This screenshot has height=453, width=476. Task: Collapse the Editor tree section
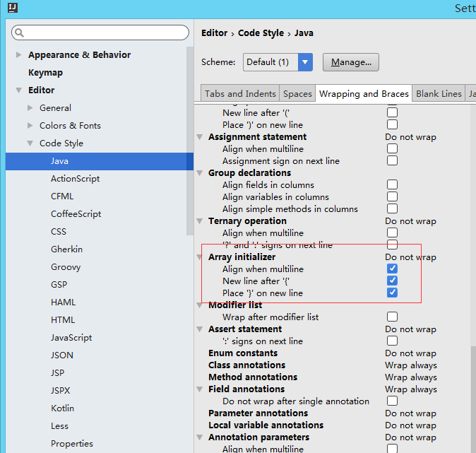pyautogui.click(x=18, y=90)
